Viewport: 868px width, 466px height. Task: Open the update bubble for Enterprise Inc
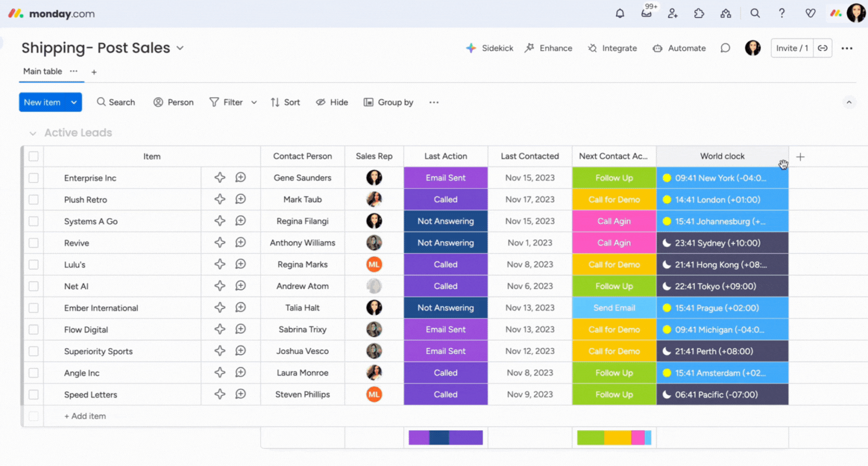(240, 178)
